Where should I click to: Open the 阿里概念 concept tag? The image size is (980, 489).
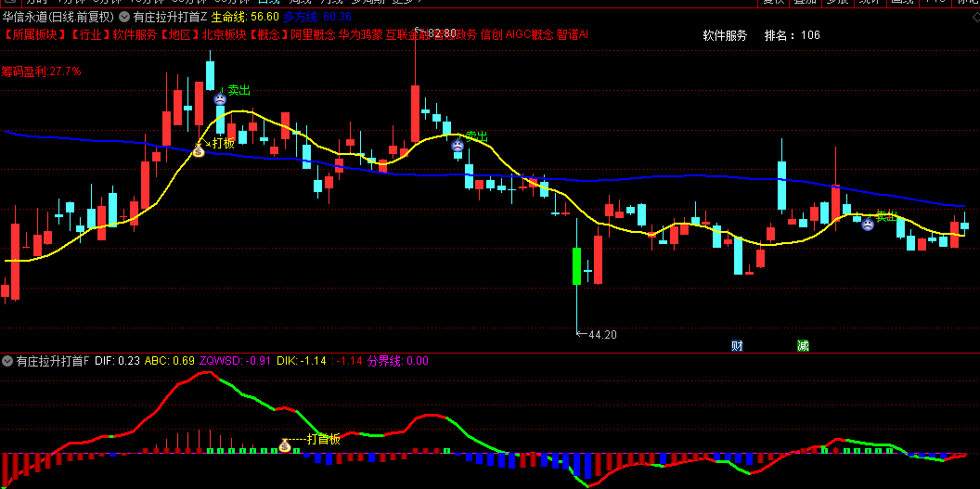313,34
